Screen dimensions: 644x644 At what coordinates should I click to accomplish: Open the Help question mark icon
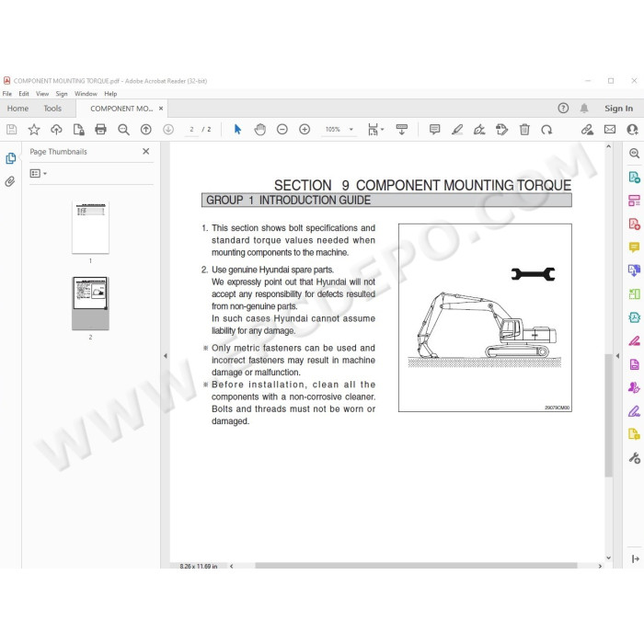(x=563, y=108)
